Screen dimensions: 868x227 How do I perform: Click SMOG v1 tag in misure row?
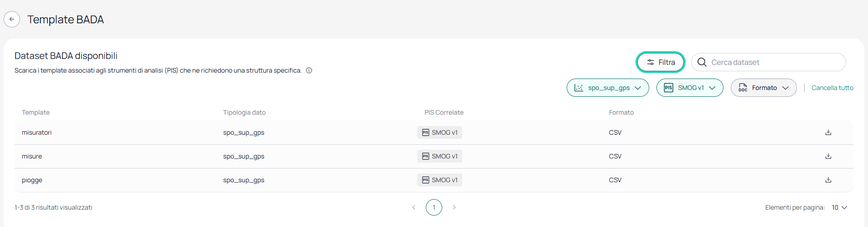(x=439, y=156)
